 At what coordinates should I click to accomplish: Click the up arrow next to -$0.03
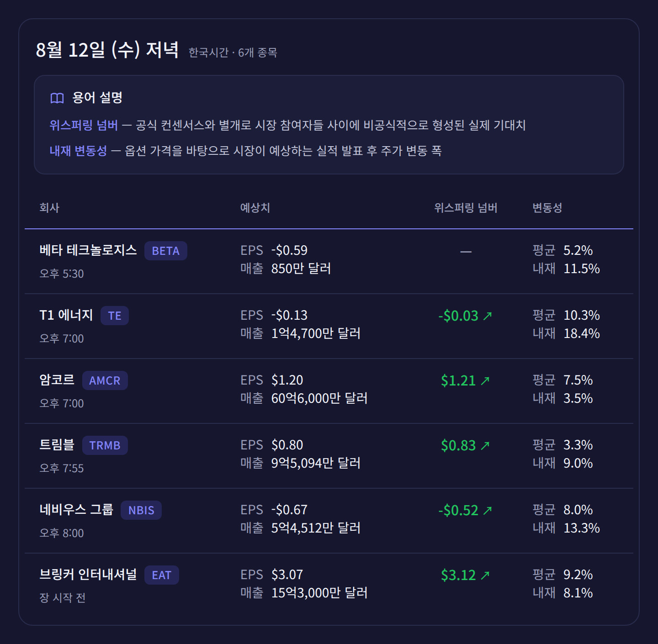(x=488, y=316)
